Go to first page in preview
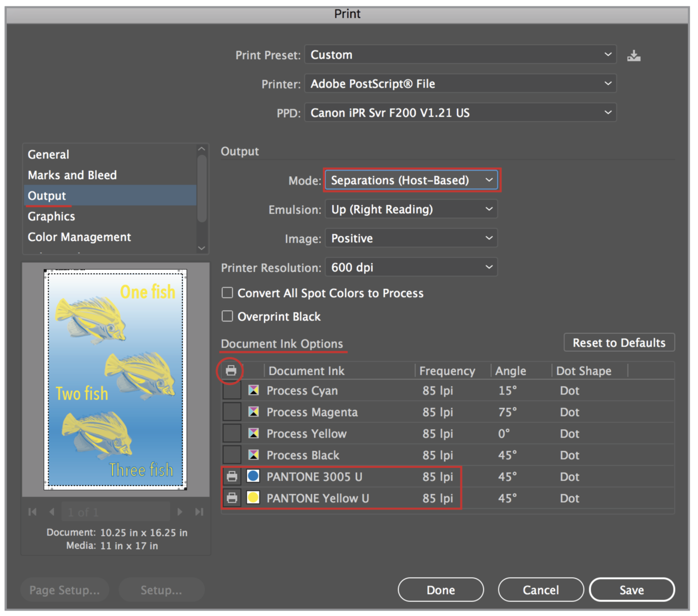This screenshot has height=616, width=698. click(32, 512)
